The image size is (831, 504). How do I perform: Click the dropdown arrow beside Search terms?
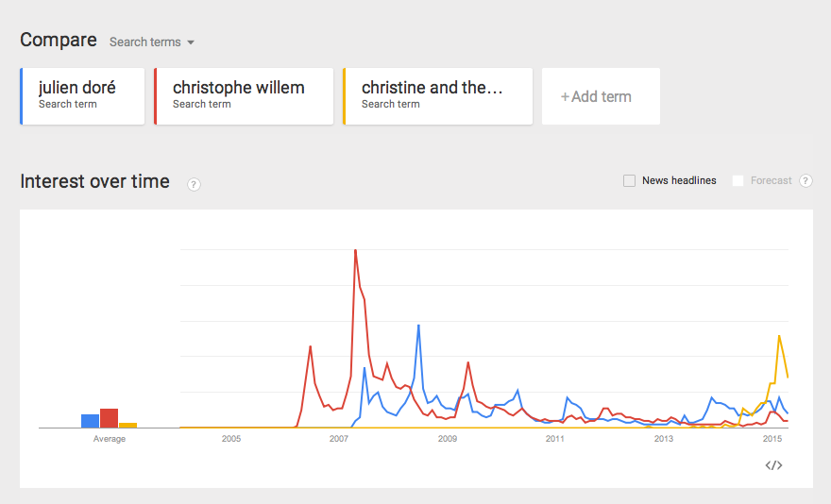tap(191, 42)
